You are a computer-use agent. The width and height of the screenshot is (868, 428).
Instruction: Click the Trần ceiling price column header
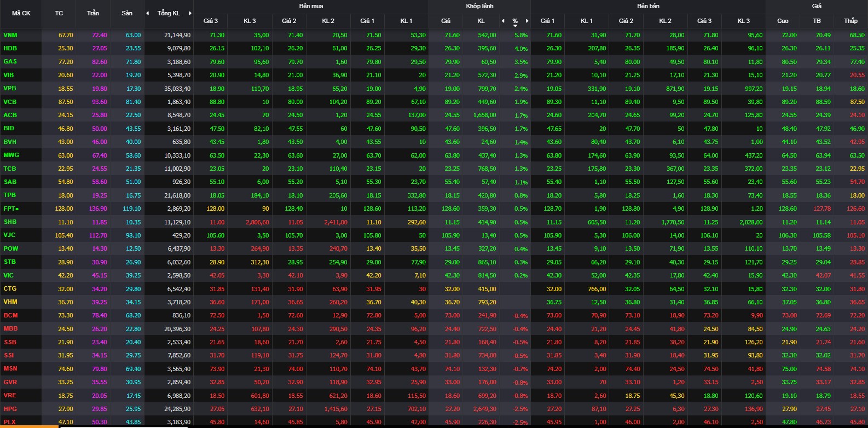click(x=93, y=13)
